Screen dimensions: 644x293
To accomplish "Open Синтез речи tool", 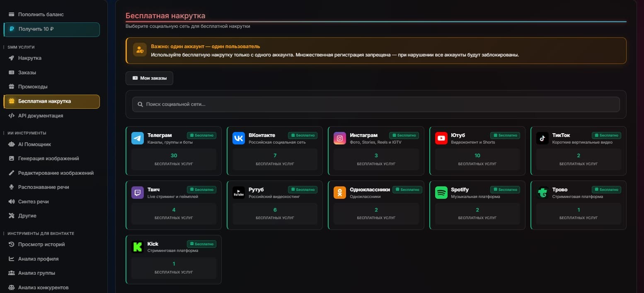I will [51, 202].
